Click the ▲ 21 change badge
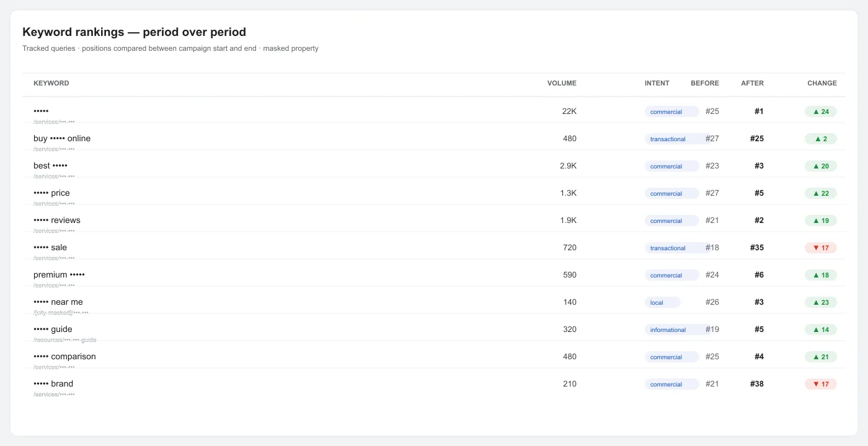The width and height of the screenshot is (868, 446). [x=821, y=357]
